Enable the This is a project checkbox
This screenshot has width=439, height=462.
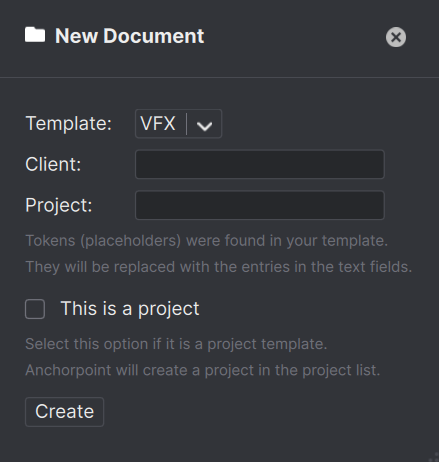click(35, 309)
